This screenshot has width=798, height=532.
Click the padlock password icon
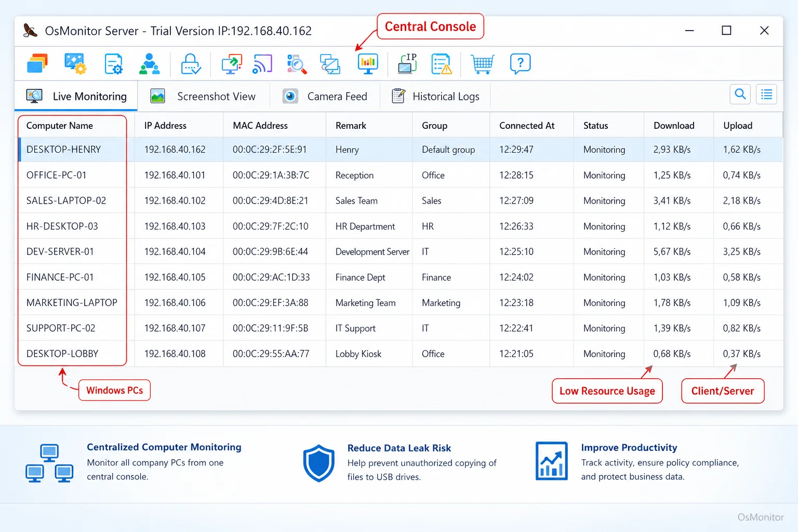[191, 64]
